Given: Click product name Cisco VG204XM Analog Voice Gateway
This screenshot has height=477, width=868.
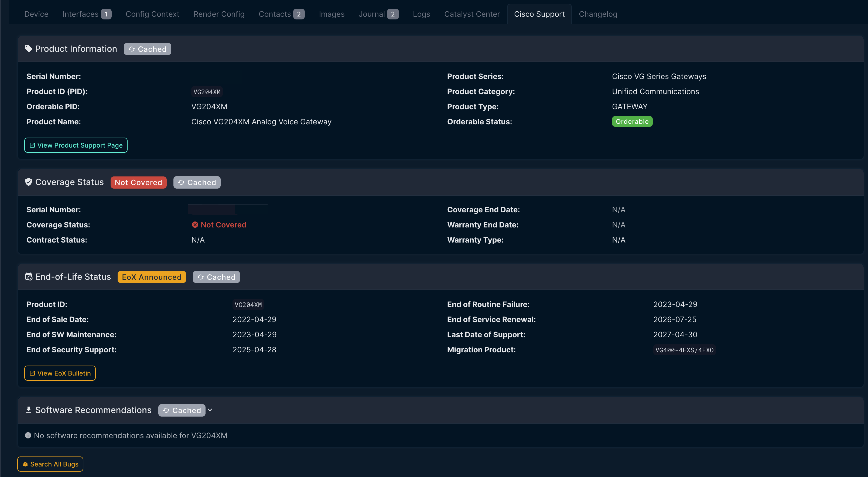Looking at the screenshot, I should click(261, 122).
